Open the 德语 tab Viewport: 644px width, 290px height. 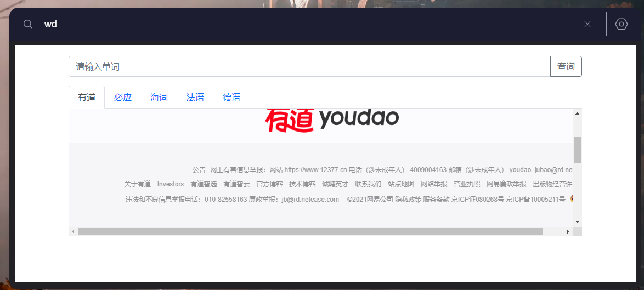click(x=231, y=97)
